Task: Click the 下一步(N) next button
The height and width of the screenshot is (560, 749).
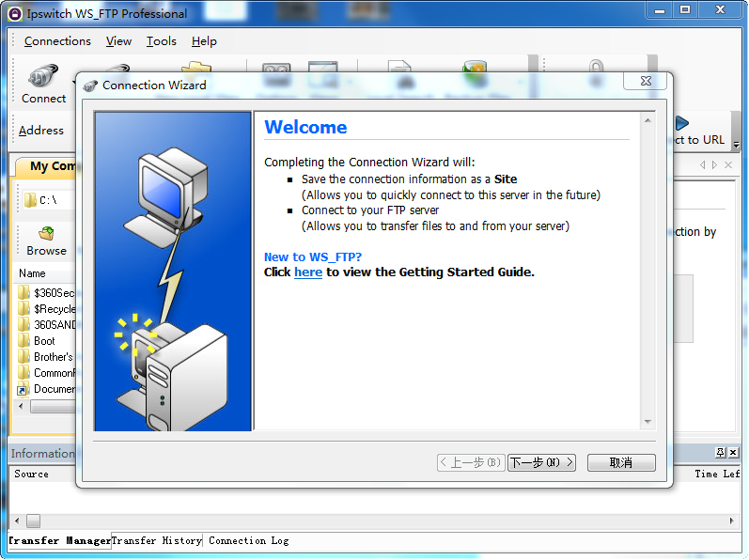Action: (541, 463)
